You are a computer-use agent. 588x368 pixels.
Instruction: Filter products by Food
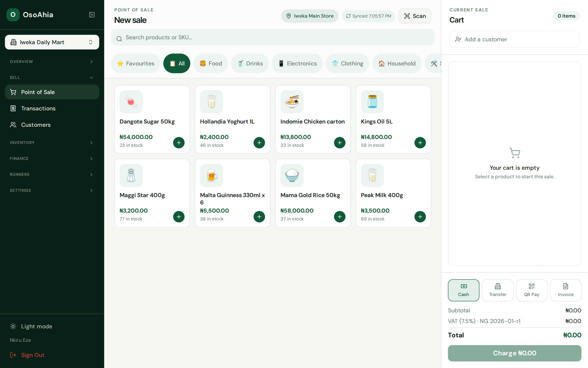211,64
